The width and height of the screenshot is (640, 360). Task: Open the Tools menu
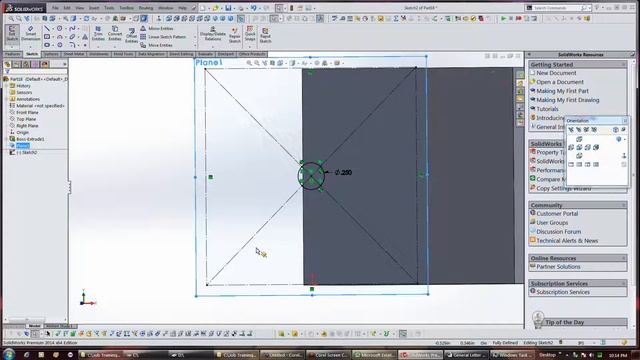click(109, 8)
